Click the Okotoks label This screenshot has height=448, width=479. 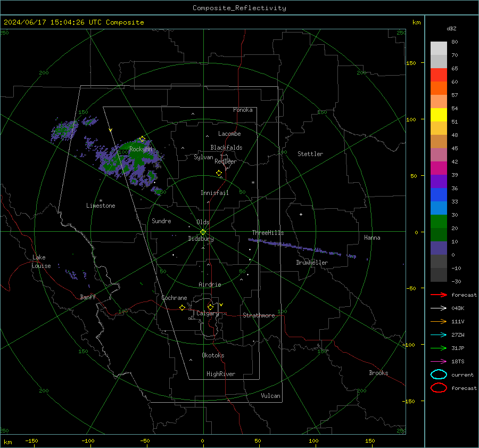pyautogui.click(x=213, y=355)
